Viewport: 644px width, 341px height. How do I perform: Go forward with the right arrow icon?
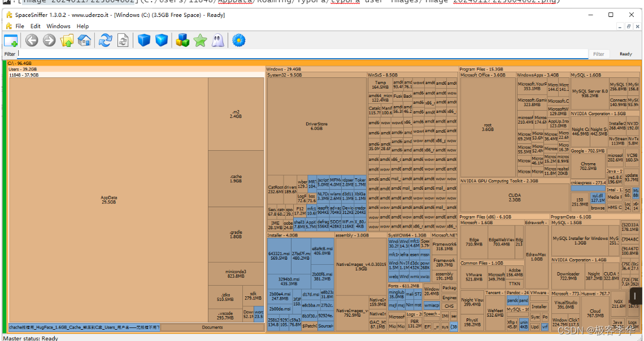click(49, 40)
